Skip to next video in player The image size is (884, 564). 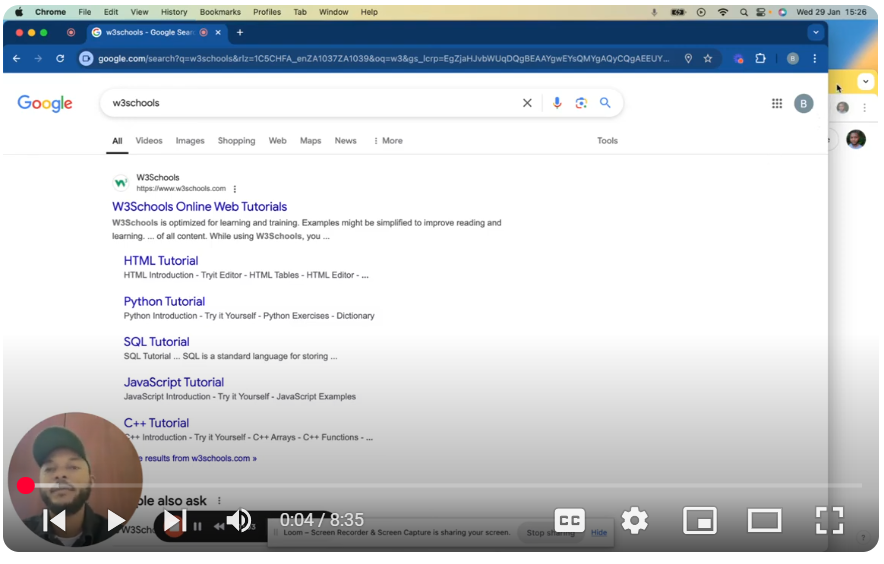175,521
